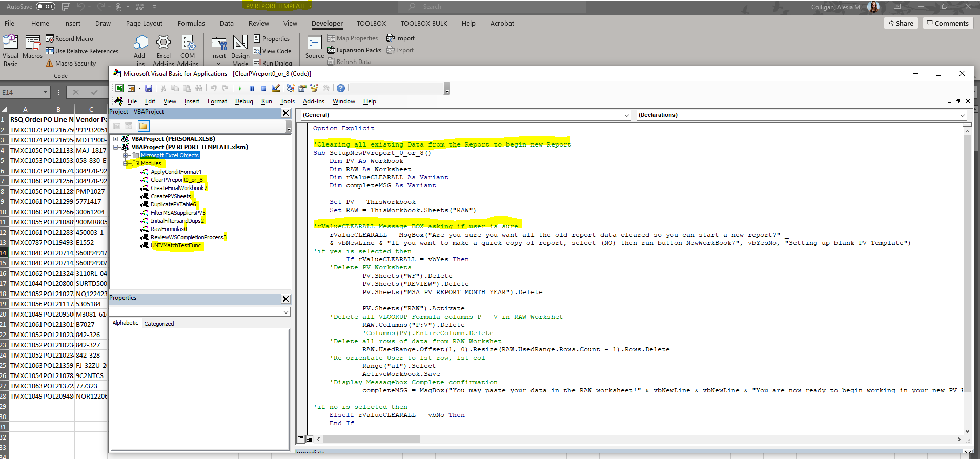
Task: Click Import in XML group
Action: click(400, 38)
